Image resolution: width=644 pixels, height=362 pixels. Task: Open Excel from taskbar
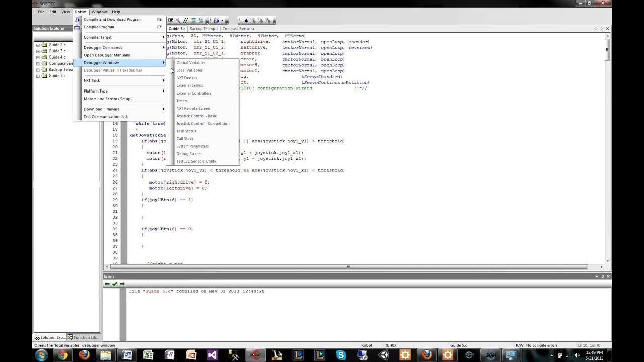tap(148, 355)
